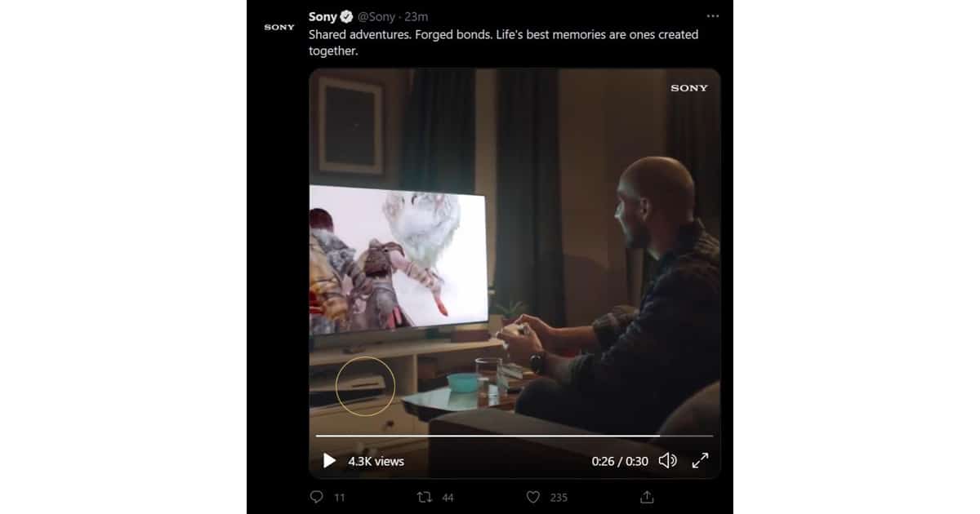
Task: Open the 23m timestamp link
Action: [417, 16]
